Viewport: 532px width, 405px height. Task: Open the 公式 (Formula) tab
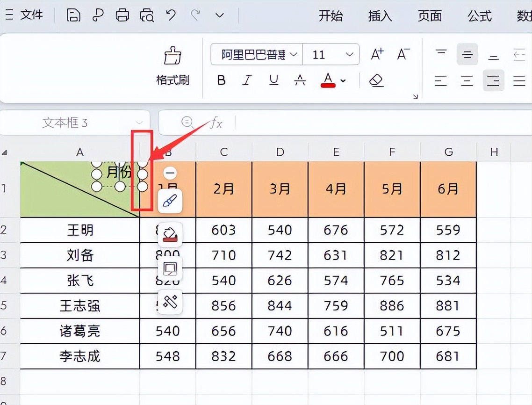pyautogui.click(x=479, y=16)
